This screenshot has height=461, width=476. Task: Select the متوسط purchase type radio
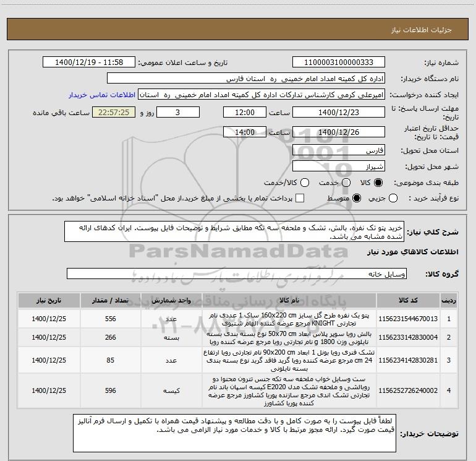point(357,198)
